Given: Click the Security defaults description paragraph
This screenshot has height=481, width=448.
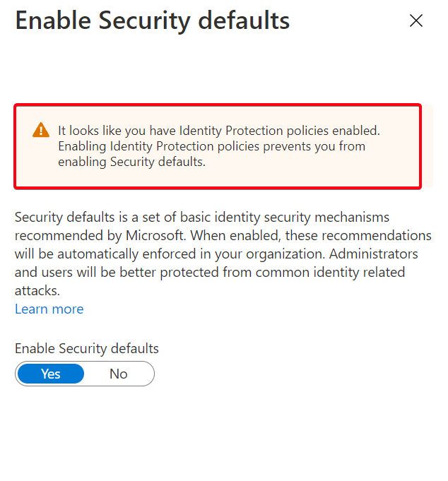Looking at the screenshot, I should click(223, 254).
